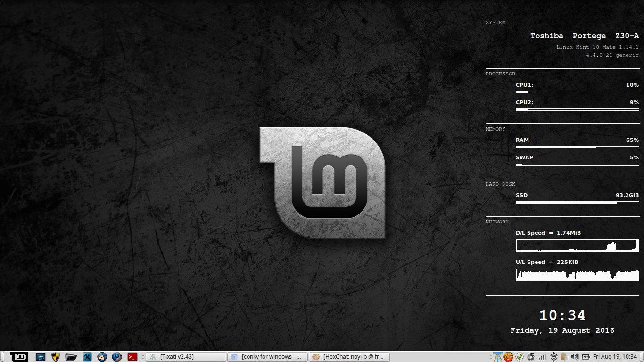644x362 pixels.
Task: Switch to the HexChat window
Action: coord(349,357)
